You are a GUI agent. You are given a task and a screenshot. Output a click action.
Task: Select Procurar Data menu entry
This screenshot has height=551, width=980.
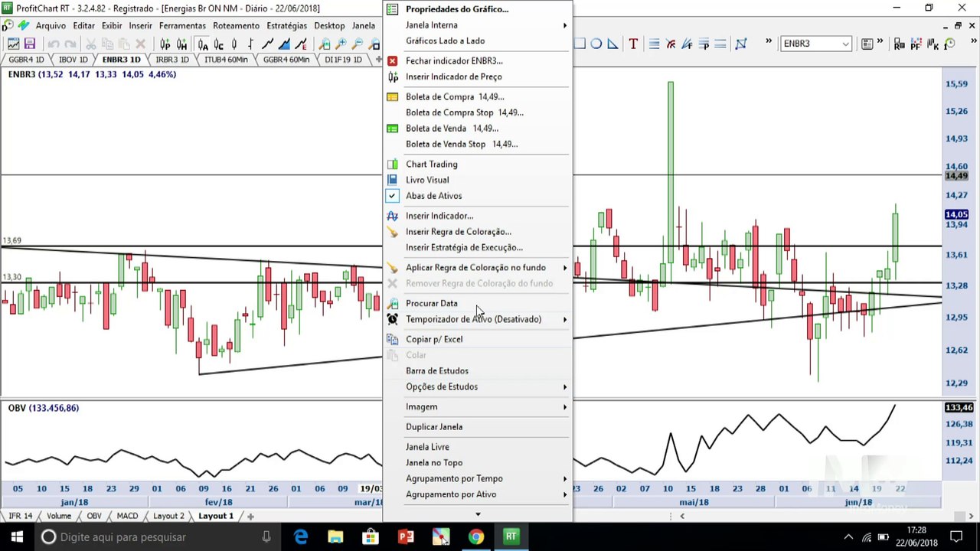tap(479, 303)
